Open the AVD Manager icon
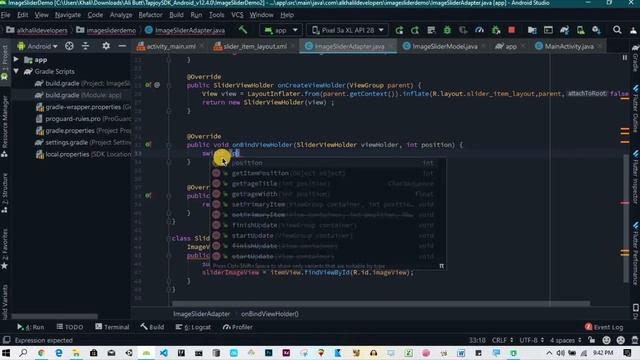Image resolution: width=640 pixels, height=360 pixels. (x=580, y=30)
